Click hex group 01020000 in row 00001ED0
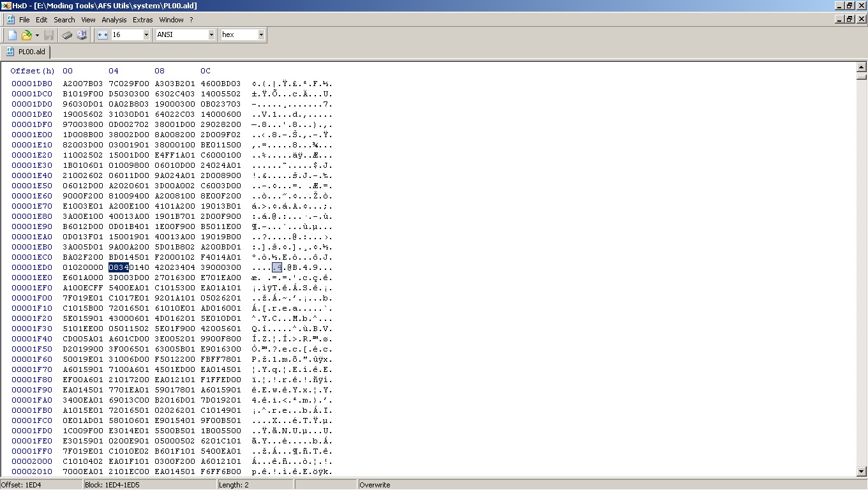The width and height of the screenshot is (868, 490). click(83, 267)
